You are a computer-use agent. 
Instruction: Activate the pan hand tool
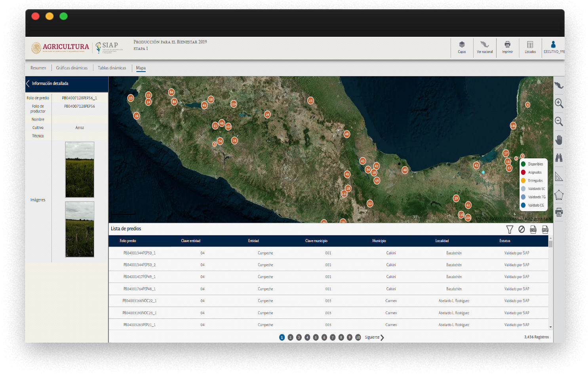coord(559,140)
